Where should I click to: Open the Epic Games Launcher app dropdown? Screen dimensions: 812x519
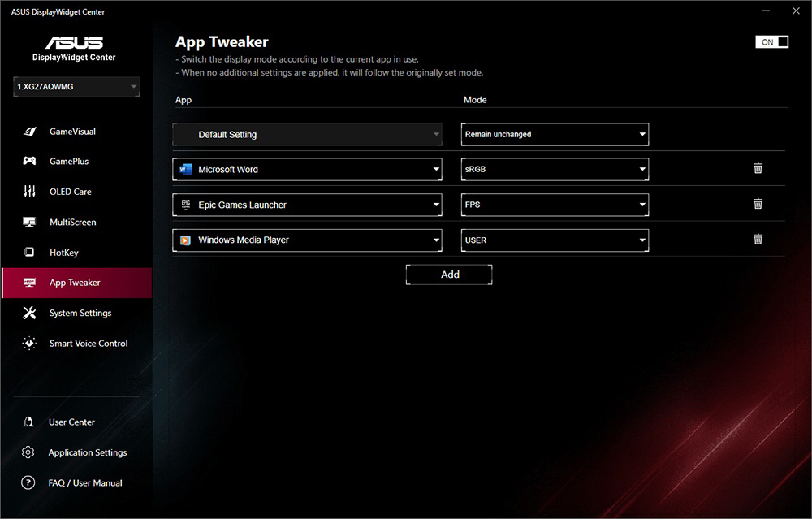[x=307, y=205]
